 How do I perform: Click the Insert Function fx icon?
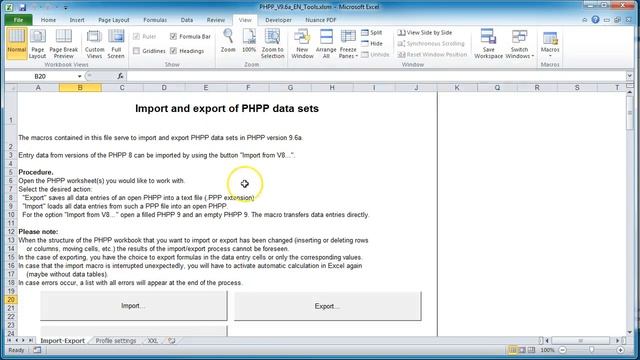[120, 76]
